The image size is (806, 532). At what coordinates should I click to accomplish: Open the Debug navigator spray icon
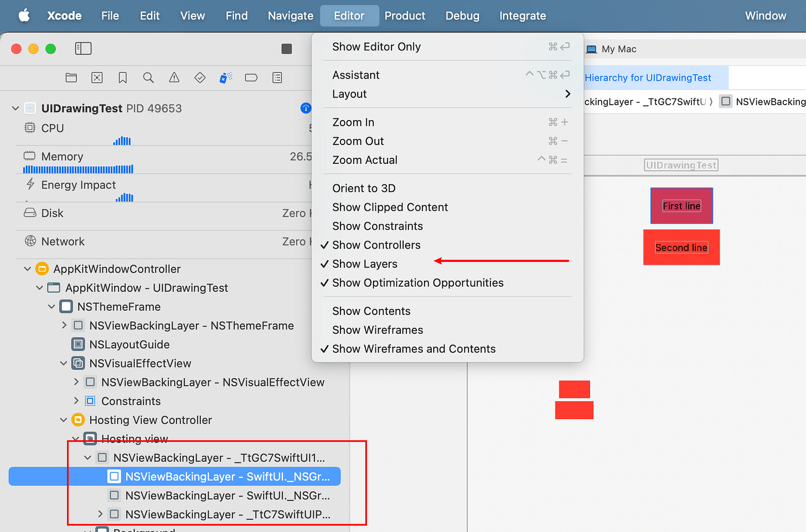click(226, 78)
